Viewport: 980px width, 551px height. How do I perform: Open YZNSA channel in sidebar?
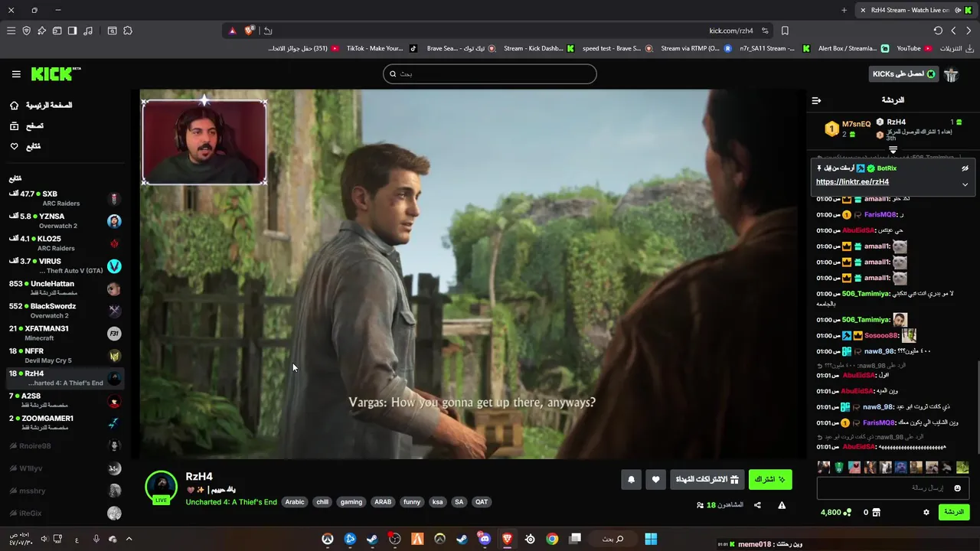coord(65,221)
